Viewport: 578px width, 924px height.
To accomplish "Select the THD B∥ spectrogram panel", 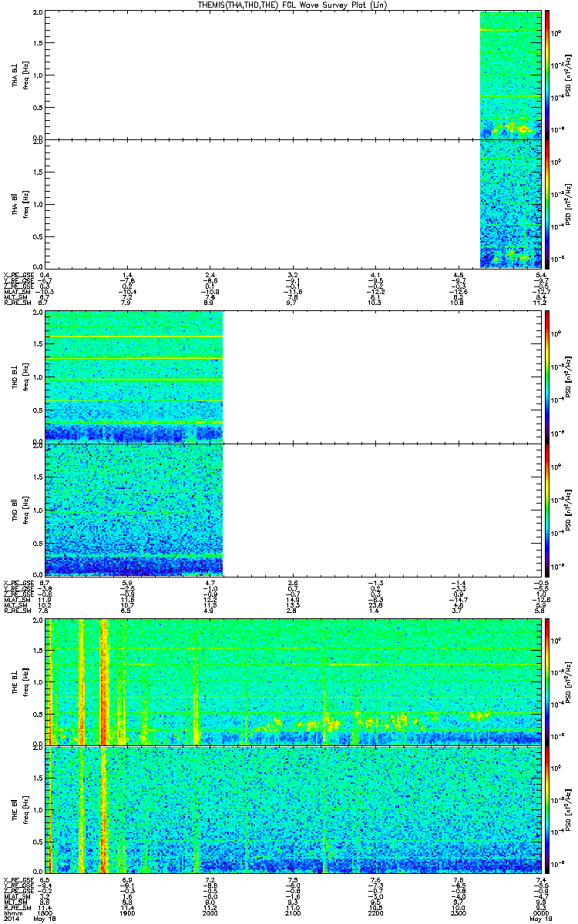I will (x=293, y=508).
